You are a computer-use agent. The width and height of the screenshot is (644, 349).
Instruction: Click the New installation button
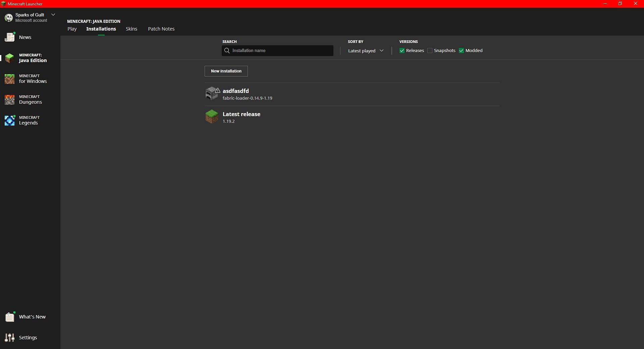[226, 71]
